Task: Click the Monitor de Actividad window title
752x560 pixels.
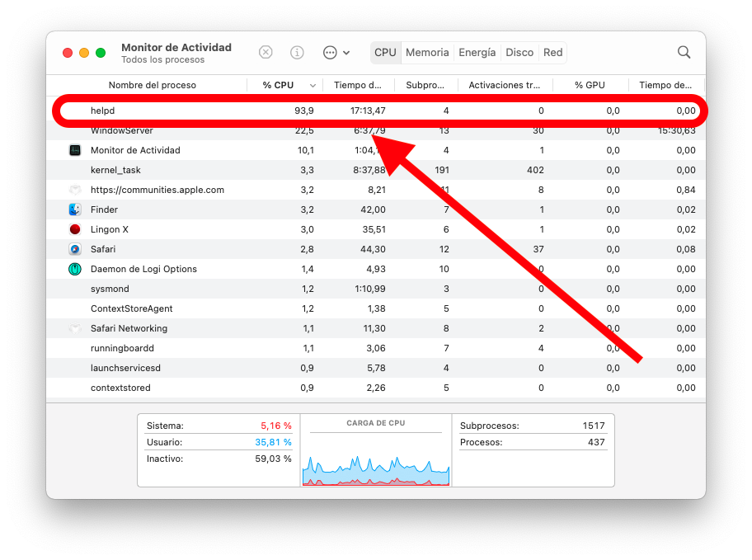Action: tap(176, 47)
